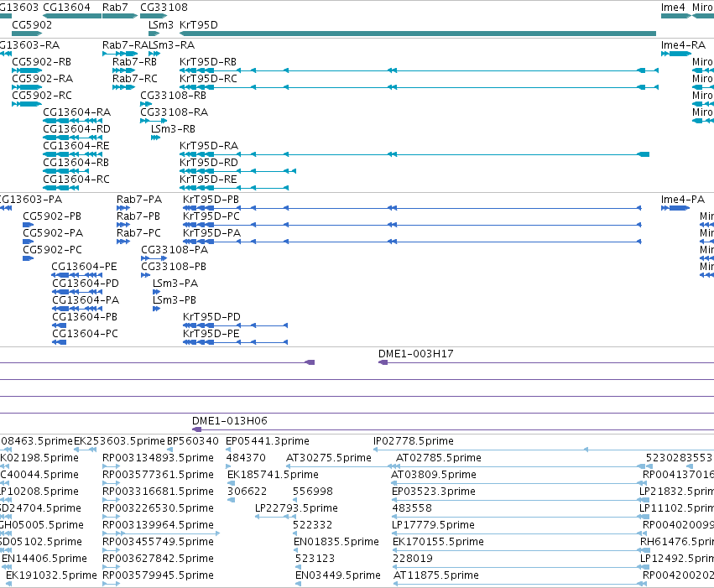Click the Rab7 gene label

115,8
